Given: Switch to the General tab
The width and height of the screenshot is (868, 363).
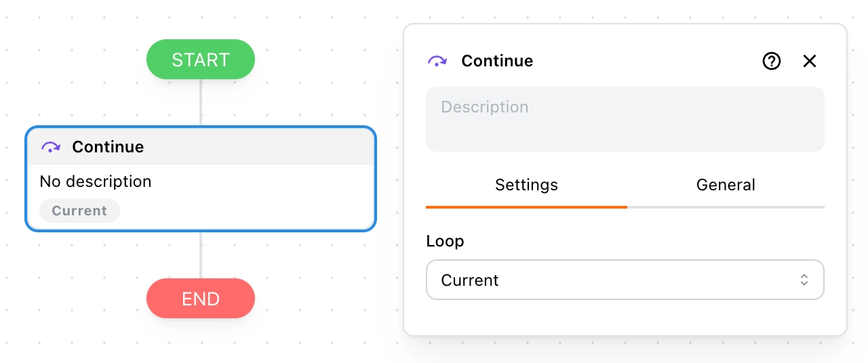Looking at the screenshot, I should (726, 185).
